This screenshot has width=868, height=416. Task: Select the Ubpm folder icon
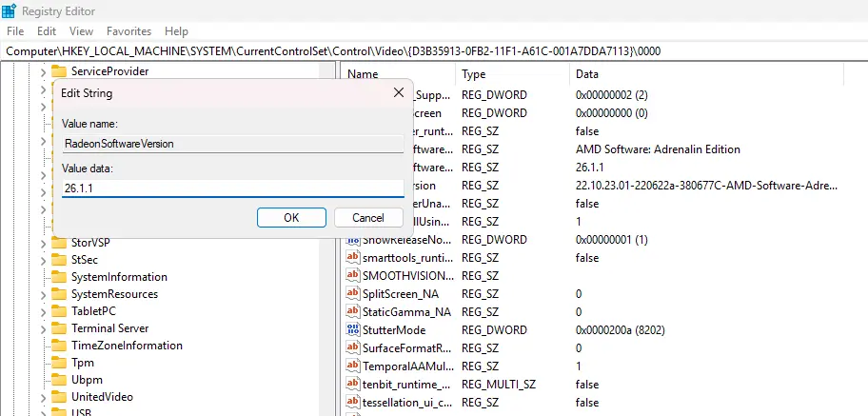(59, 380)
